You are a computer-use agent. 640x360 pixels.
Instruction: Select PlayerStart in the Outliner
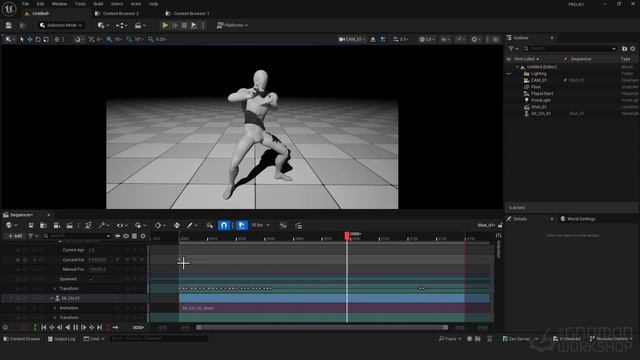point(542,93)
